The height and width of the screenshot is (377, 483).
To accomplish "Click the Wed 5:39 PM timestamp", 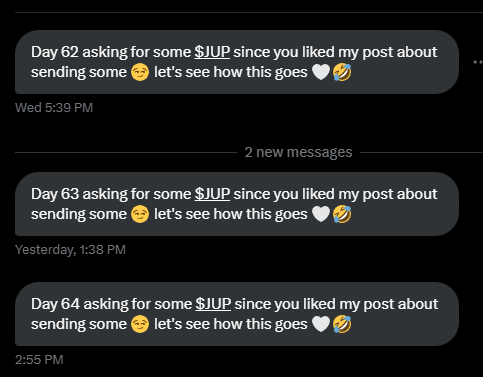I will pos(54,108).
